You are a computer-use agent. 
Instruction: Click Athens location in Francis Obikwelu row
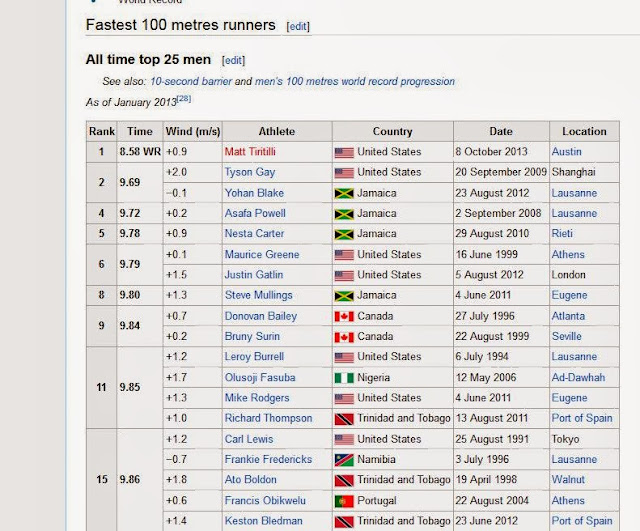pyautogui.click(x=568, y=501)
